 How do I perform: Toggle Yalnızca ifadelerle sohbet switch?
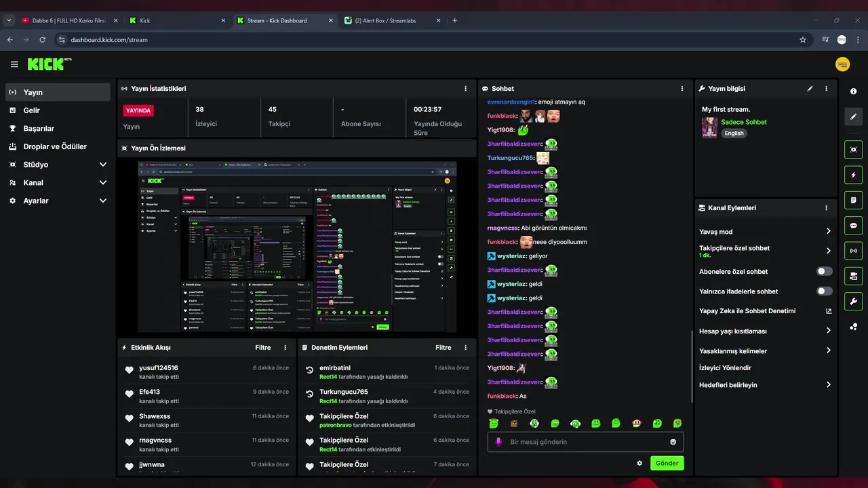[x=824, y=291]
